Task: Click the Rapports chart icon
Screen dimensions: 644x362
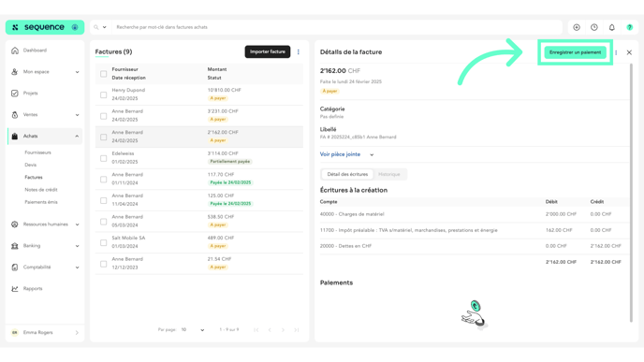Action: (15, 288)
